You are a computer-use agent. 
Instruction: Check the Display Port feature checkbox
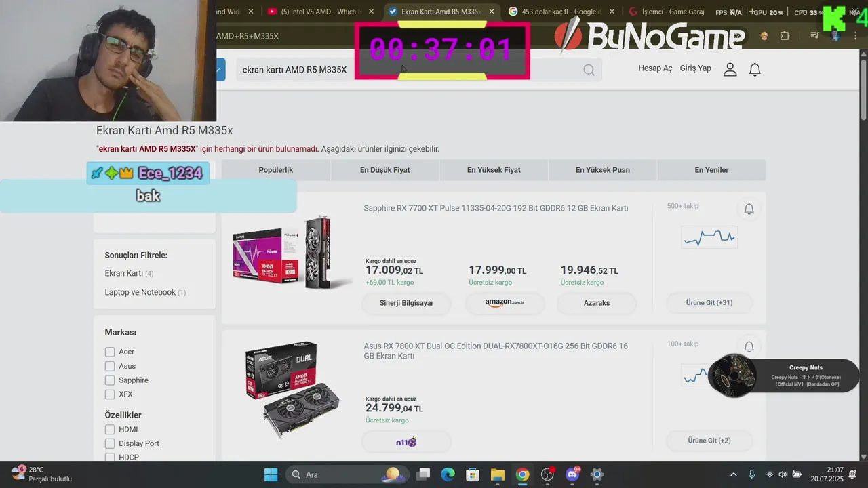110,443
